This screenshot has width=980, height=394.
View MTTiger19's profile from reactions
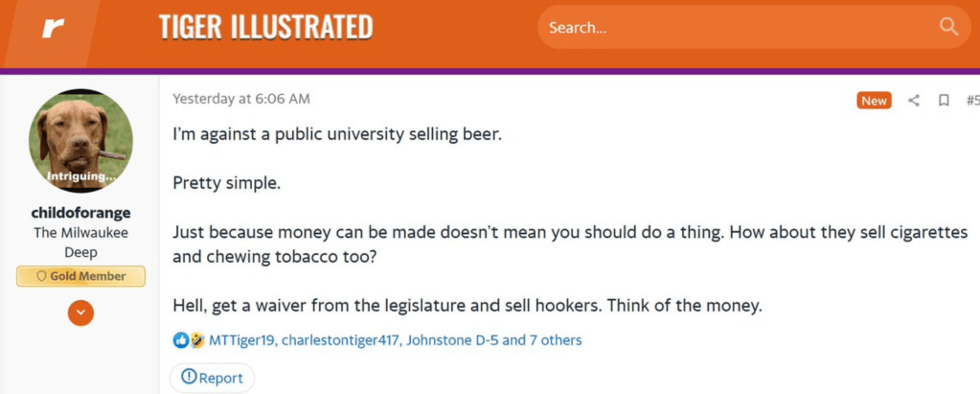tap(241, 340)
